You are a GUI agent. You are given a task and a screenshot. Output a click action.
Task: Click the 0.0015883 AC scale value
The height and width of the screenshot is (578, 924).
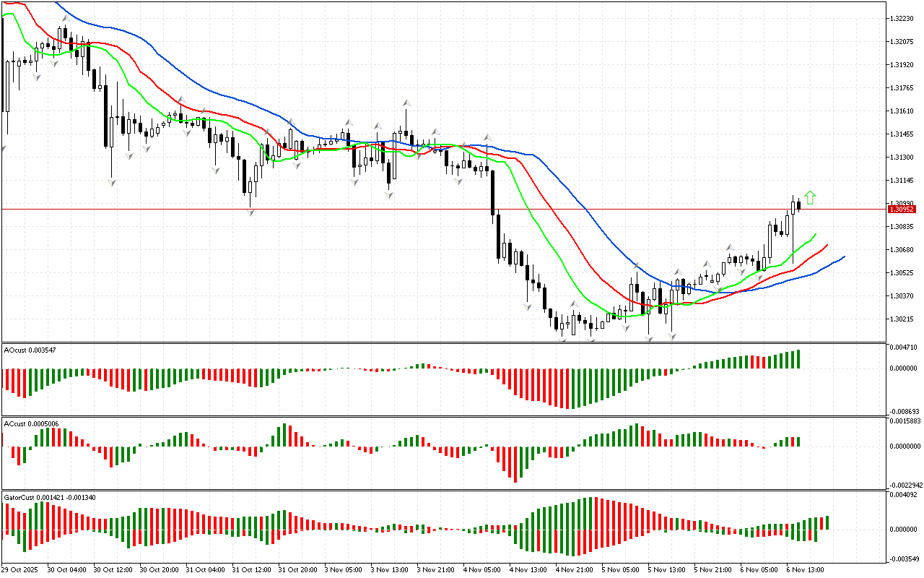[905, 420]
